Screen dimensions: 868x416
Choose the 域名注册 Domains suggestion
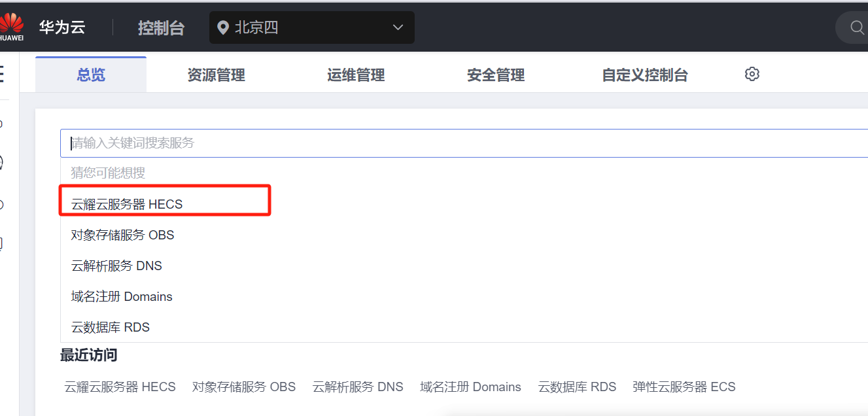pyautogui.click(x=122, y=296)
